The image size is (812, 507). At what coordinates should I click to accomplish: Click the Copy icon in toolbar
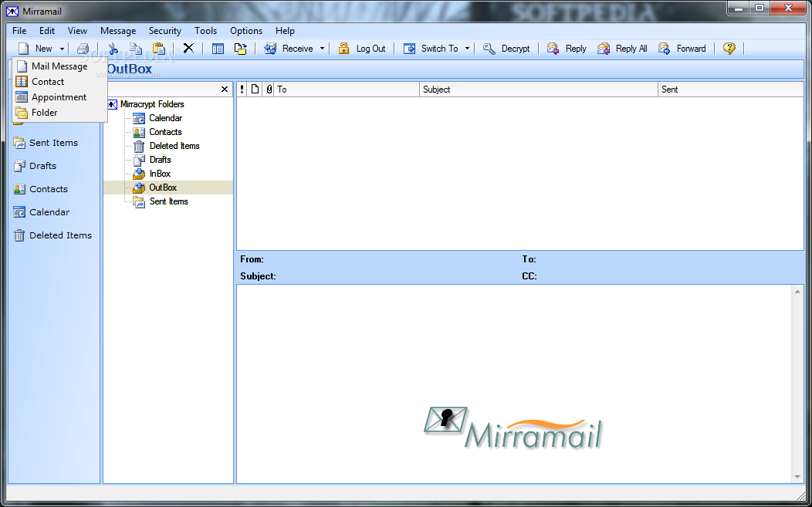click(136, 49)
